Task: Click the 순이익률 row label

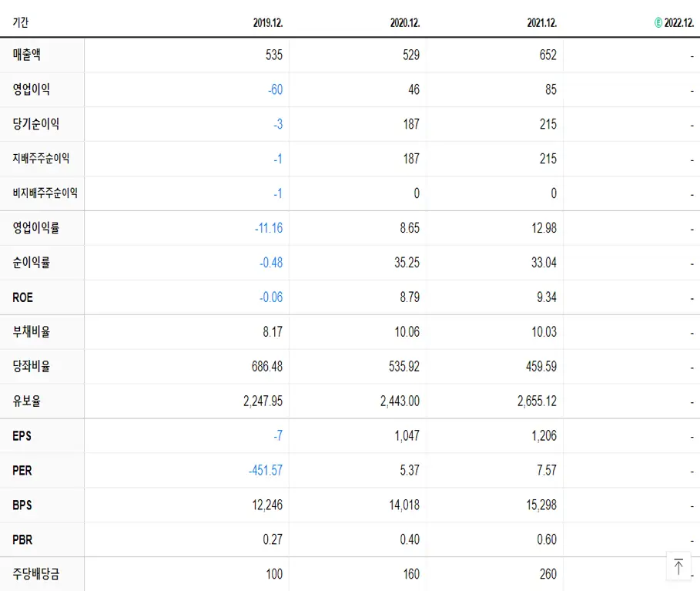Action: pos(32,262)
